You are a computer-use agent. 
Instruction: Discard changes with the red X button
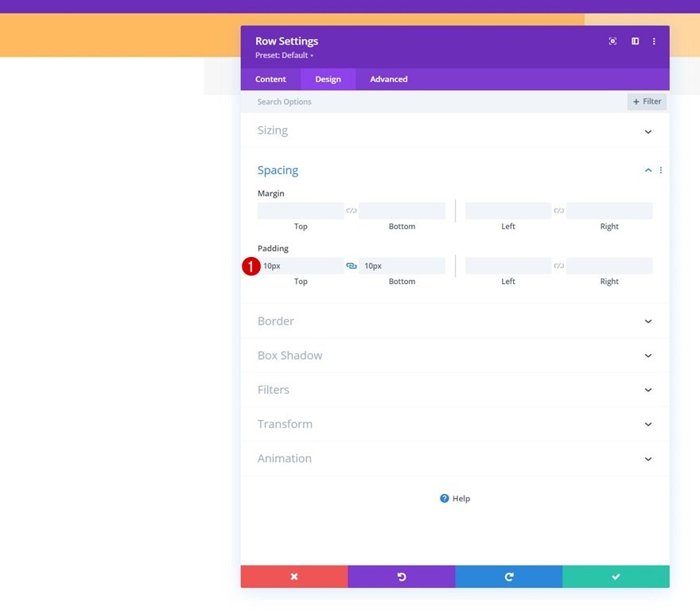click(x=294, y=577)
